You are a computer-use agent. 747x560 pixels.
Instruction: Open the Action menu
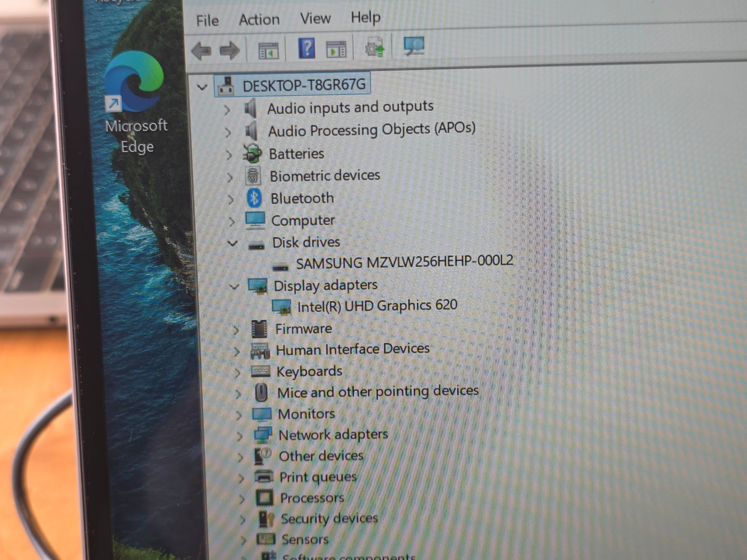click(x=258, y=19)
